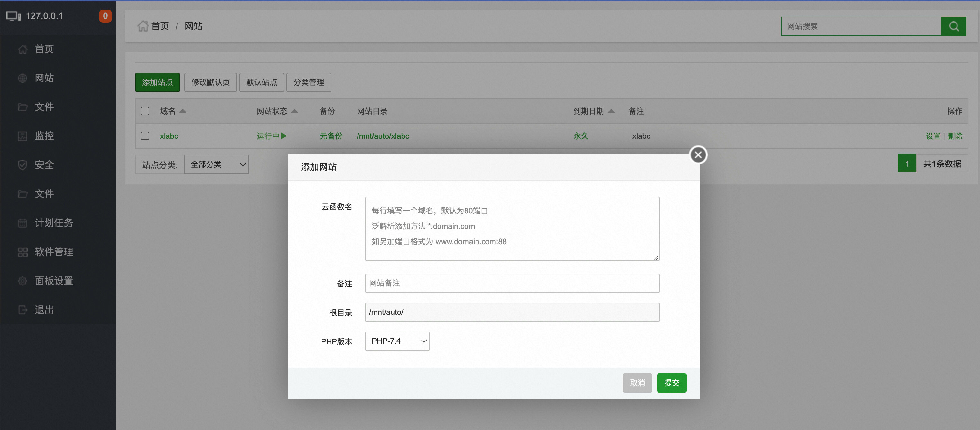Click the monitor icon beside 127.0.0.1

point(13,16)
